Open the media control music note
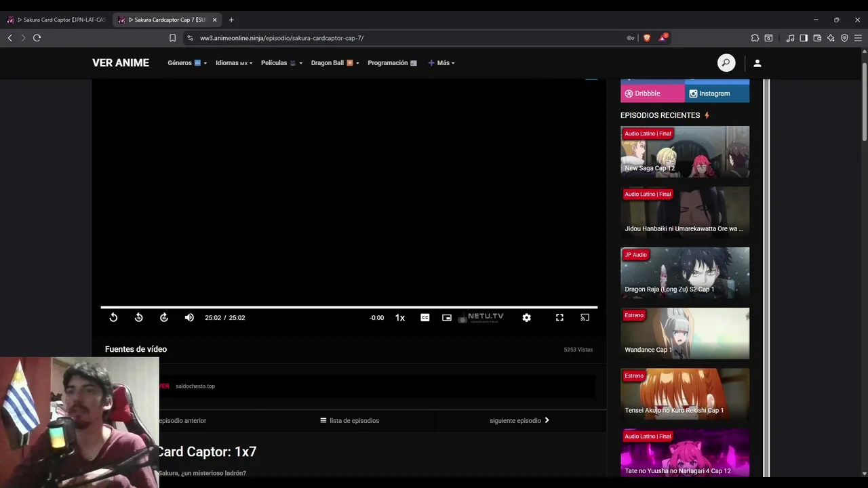Image resolution: width=868 pixels, height=488 pixels. (x=790, y=38)
